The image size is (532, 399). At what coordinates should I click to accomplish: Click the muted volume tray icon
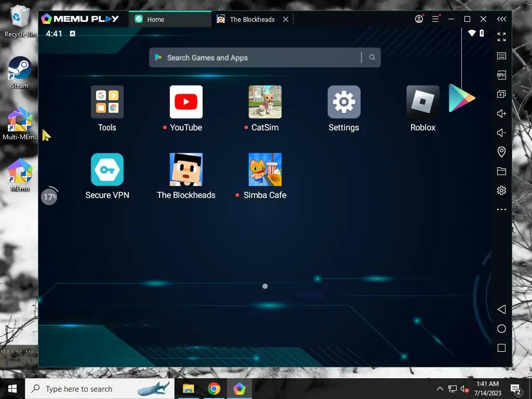(x=464, y=389)
